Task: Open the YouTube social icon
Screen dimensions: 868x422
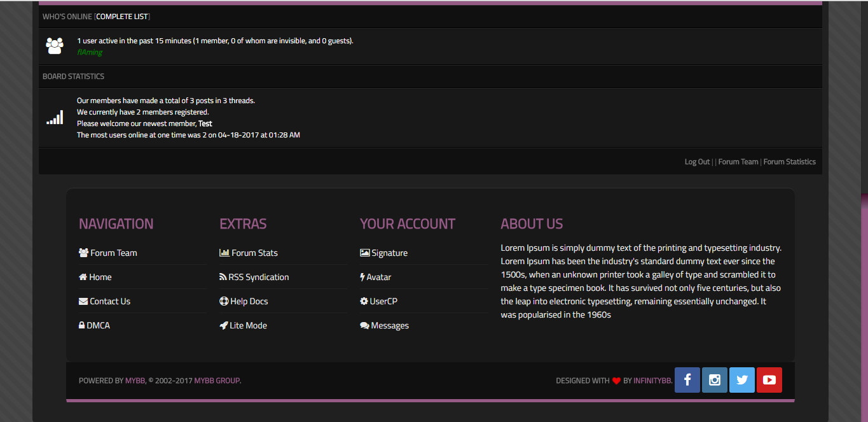Action: 769,380
